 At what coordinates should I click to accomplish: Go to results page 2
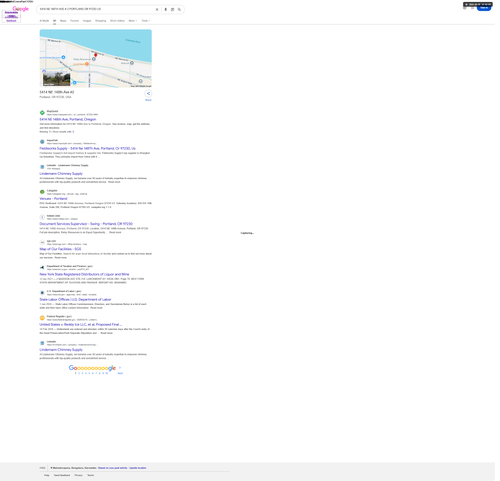(79, 373)
